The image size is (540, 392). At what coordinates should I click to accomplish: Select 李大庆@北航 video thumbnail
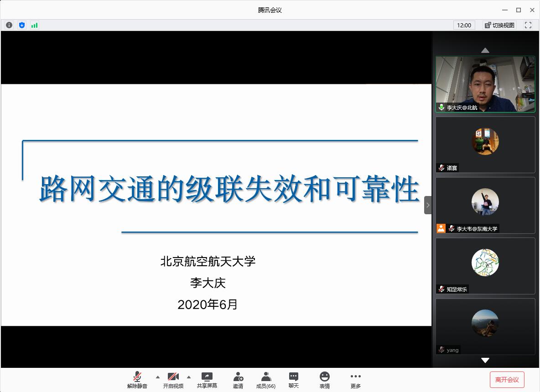[x=485, y=84]
